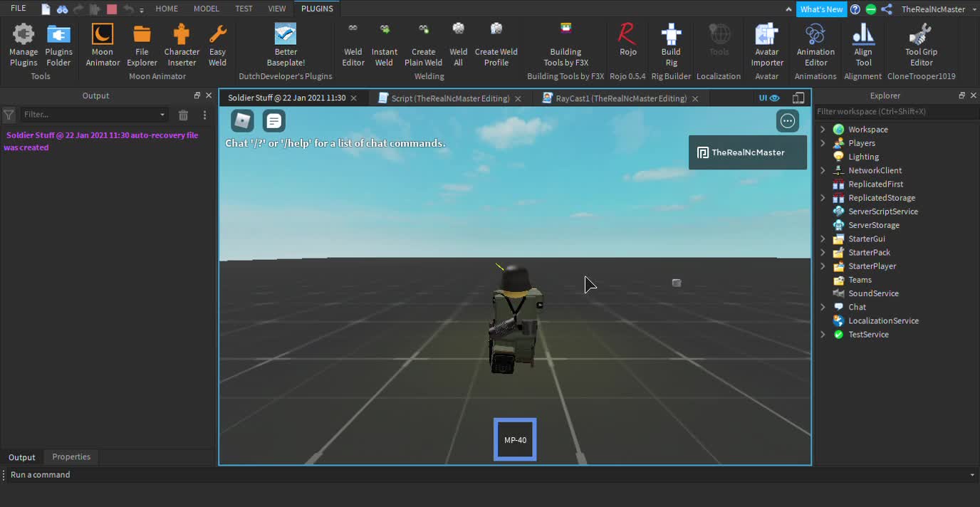Screen dimensions: 980x507
Task: Activate the Align Tool
Action: click(x=863, y=46)
